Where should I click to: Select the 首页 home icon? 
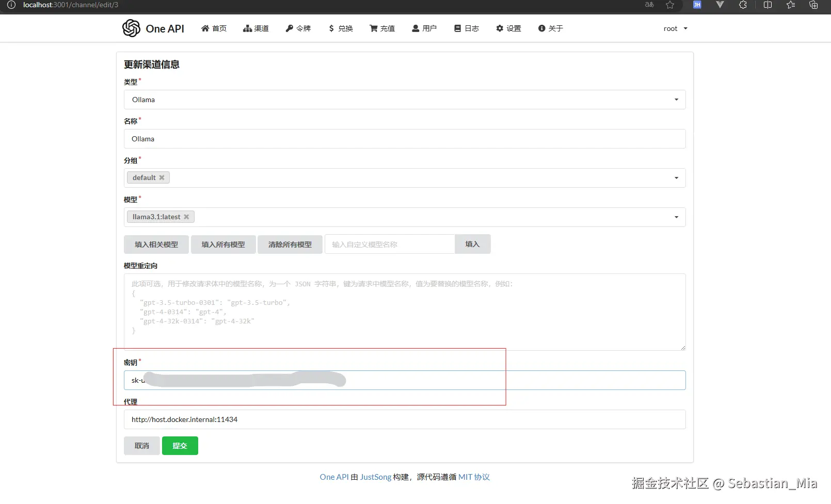[x=206, y=28]
